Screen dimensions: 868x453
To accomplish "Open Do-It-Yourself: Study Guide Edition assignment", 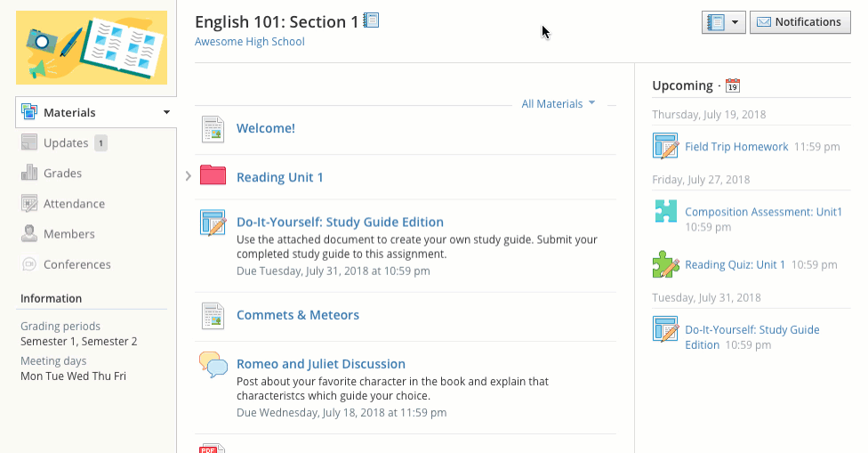I will [x=340, y=222].
